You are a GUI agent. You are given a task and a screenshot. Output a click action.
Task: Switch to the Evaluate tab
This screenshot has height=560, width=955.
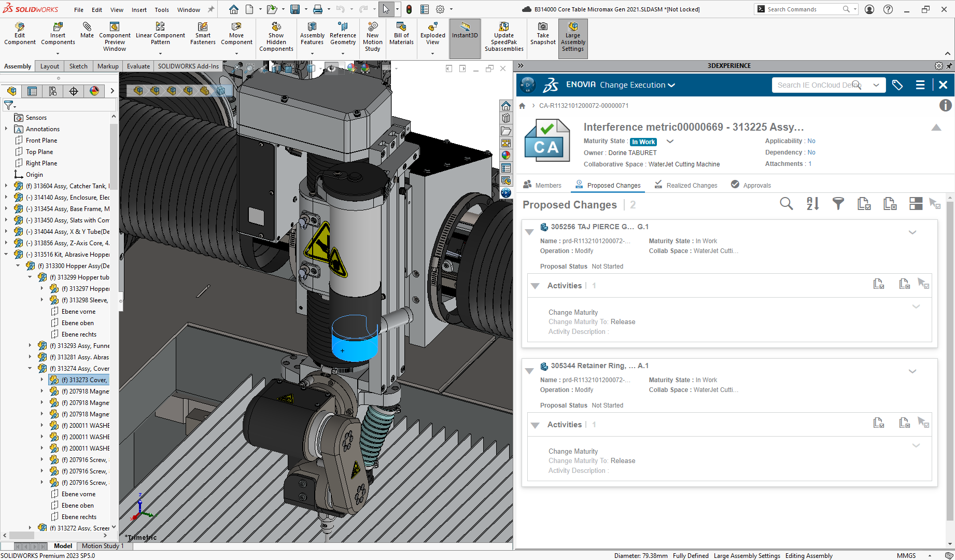point(138,66)
